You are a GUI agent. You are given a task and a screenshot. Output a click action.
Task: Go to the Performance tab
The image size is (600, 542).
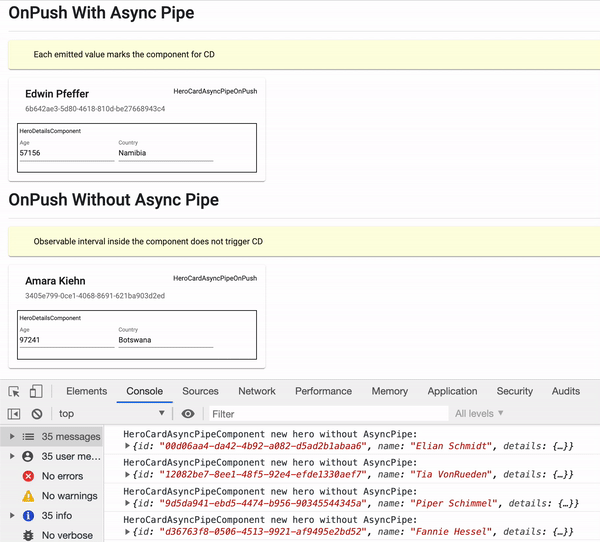(x=323, y=391)
